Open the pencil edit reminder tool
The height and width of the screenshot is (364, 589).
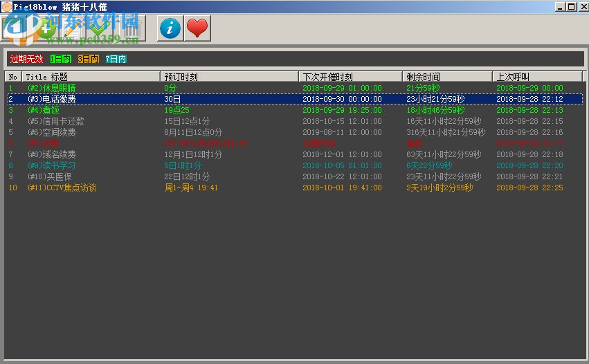coord(73,28)
